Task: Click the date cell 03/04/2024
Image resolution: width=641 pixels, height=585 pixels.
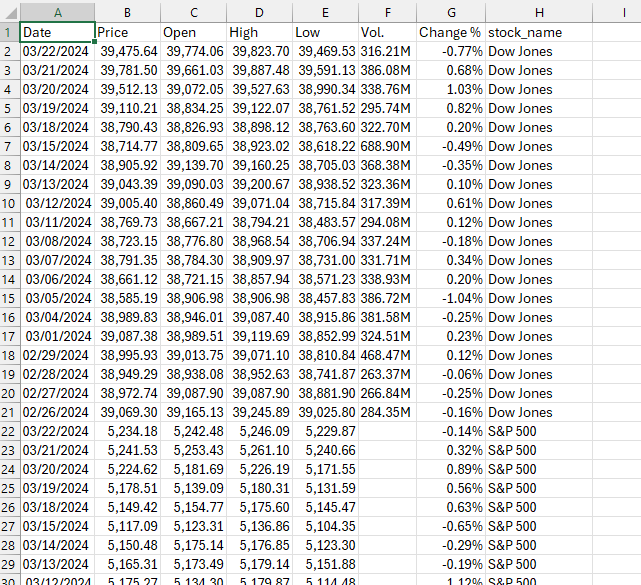Action: [x=57, y=318]
